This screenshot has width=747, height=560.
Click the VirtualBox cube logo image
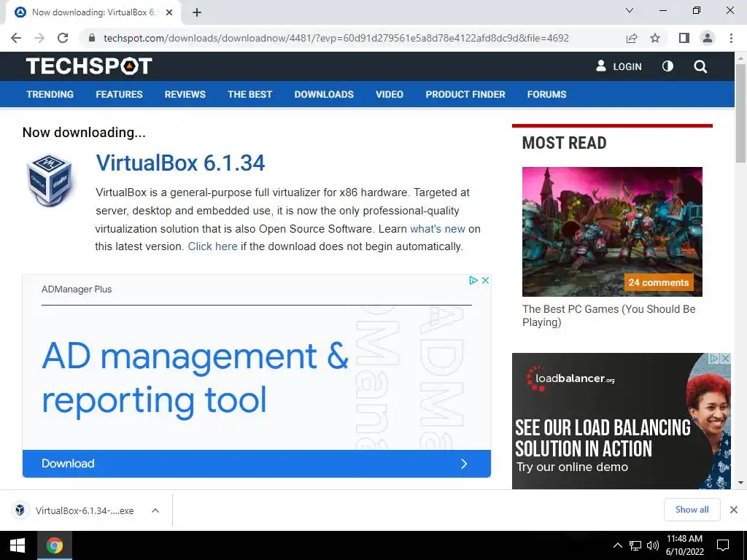tap(49, 180)
